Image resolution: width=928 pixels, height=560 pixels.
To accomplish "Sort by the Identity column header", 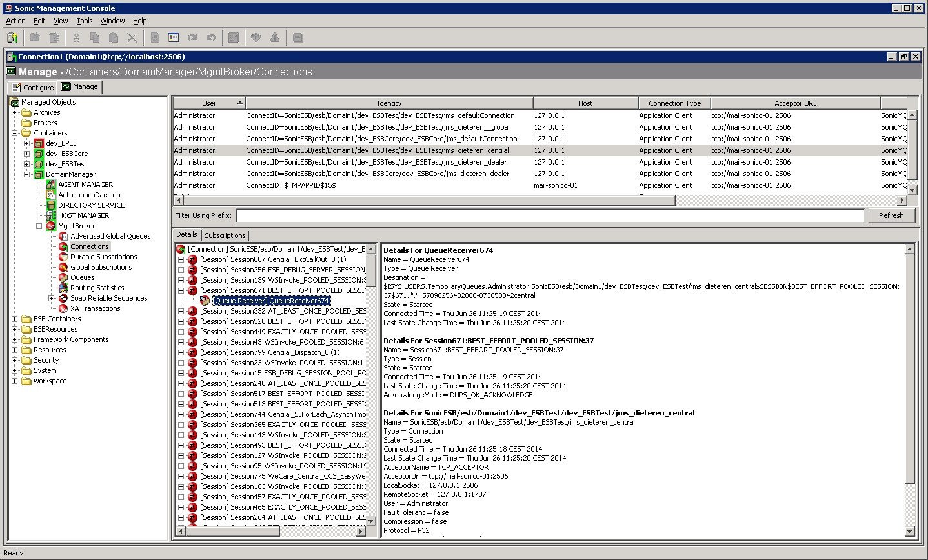I will pyautogui.click(x=389, y=103).
